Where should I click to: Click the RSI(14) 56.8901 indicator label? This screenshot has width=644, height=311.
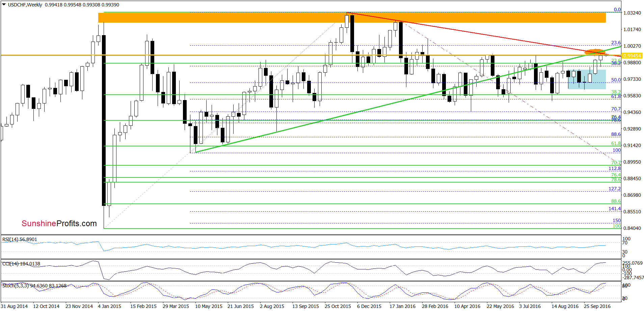[x=20, y=239]
